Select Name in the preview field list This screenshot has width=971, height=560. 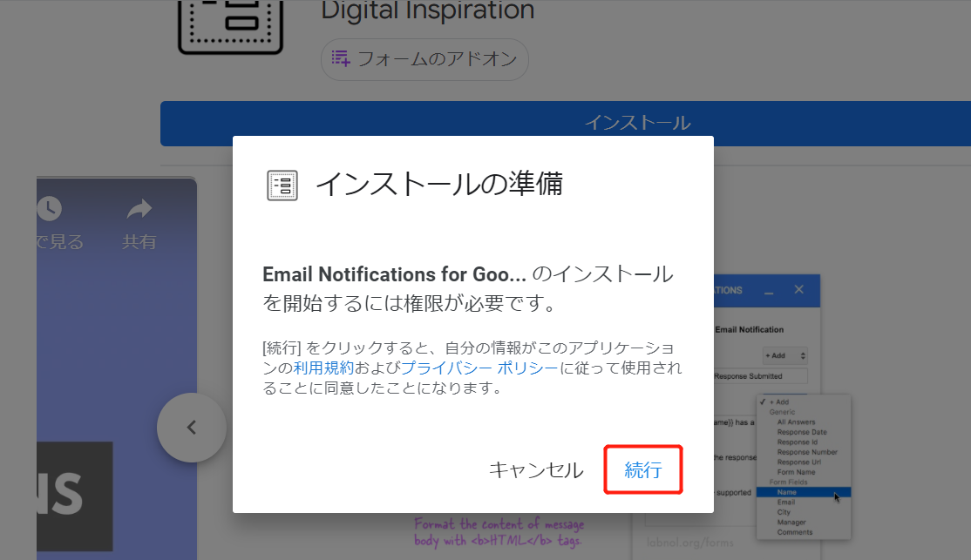804,493
